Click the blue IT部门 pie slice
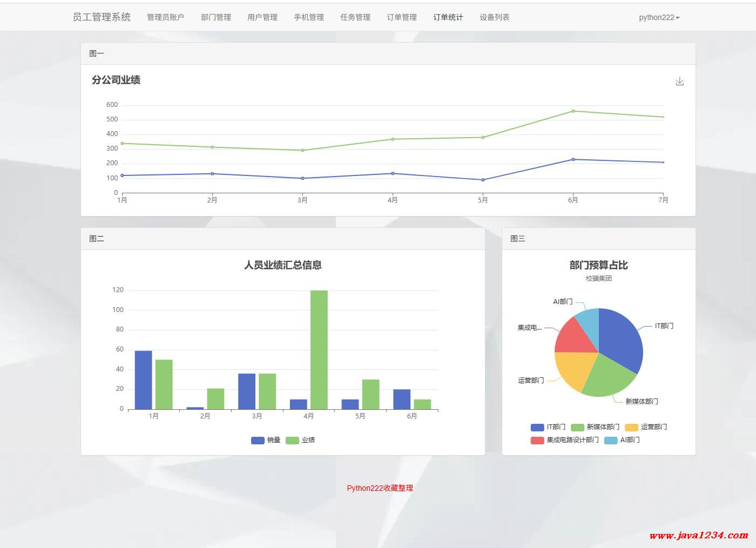 620,340
